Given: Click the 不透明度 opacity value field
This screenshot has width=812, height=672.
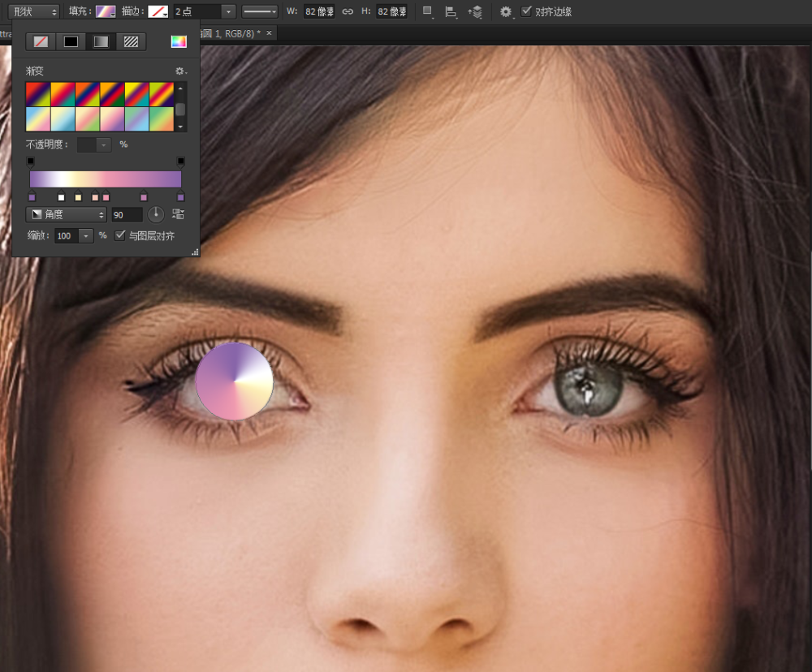Looking at the screenshot, I should (87, 145).
